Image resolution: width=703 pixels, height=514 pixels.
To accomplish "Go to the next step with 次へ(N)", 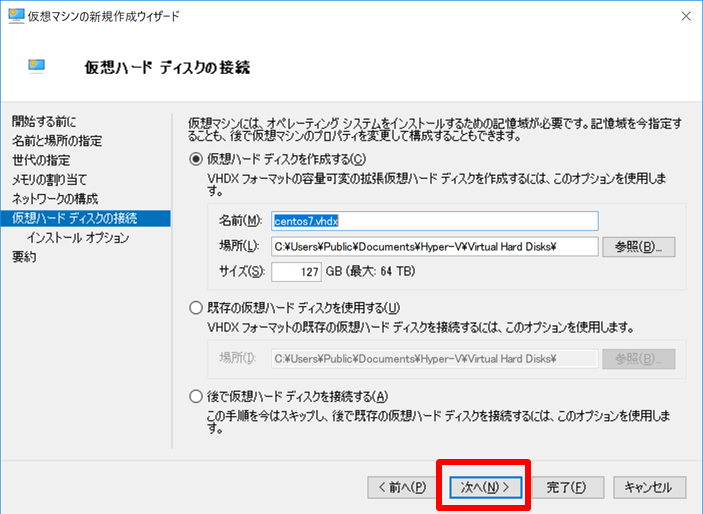I will tap(486, 487).
